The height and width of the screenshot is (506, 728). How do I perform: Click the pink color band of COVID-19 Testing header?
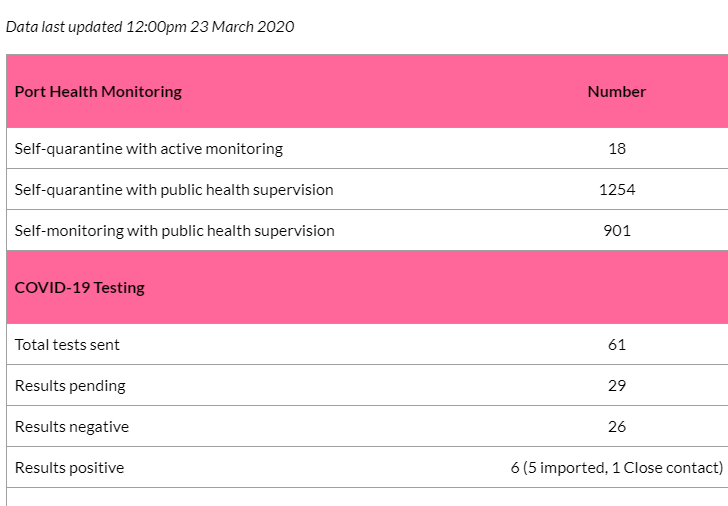(x=367, y=287)
